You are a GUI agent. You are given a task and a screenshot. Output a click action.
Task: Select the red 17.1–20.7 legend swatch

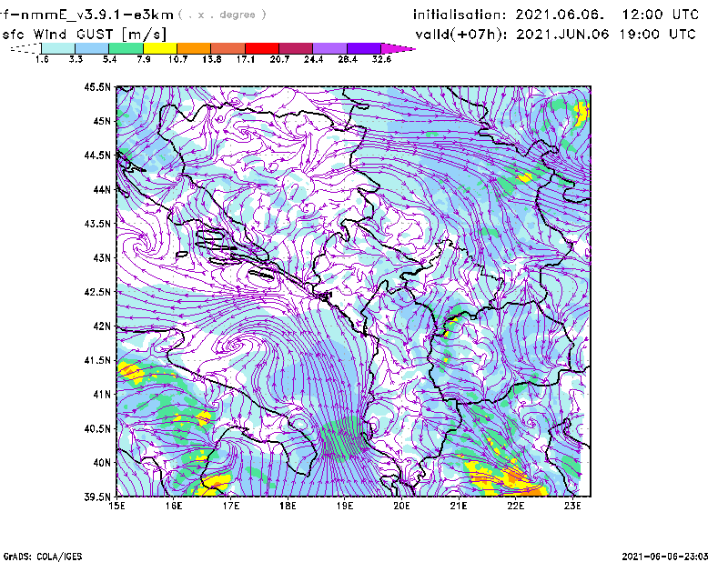pos(262,48)
